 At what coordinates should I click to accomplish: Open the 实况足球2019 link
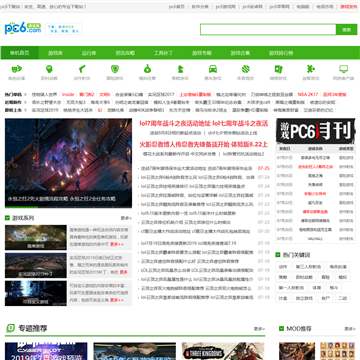pyautogui.click(x=45, y=110)
